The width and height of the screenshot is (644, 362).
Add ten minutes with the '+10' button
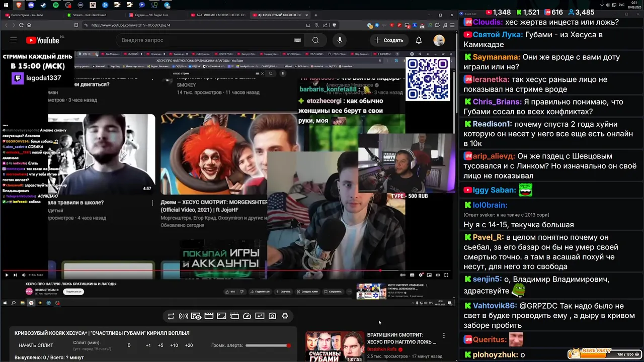pyautogui.click(x=174, y=345)
